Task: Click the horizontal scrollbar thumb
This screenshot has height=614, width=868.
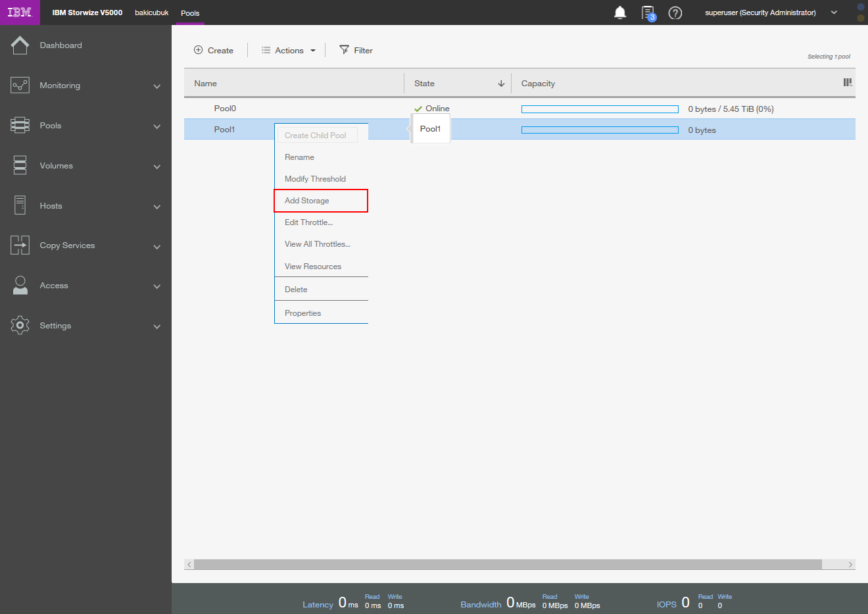Action: point(508,565)
